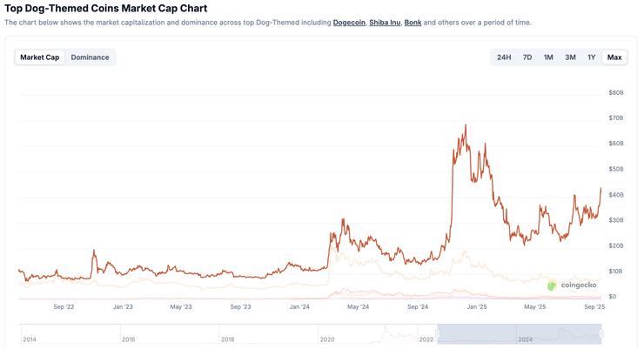Select the 24H time range

tap(504, 57)
